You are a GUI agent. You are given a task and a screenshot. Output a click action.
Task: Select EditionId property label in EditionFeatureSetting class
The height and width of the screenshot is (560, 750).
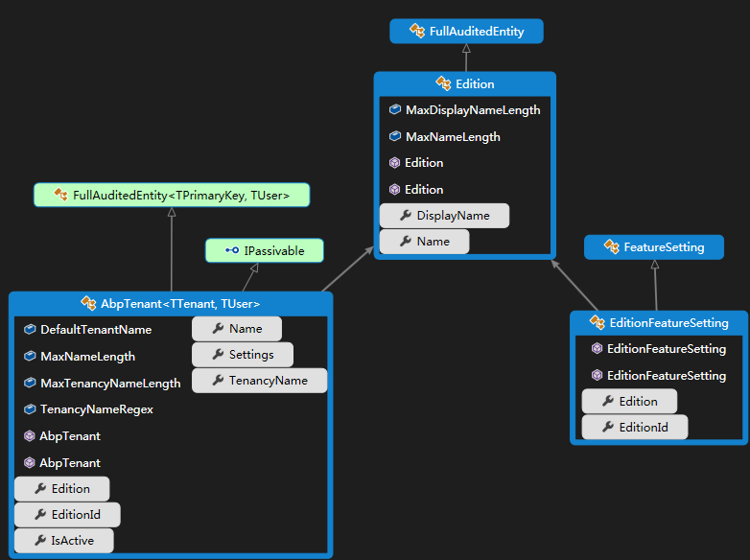644,428
